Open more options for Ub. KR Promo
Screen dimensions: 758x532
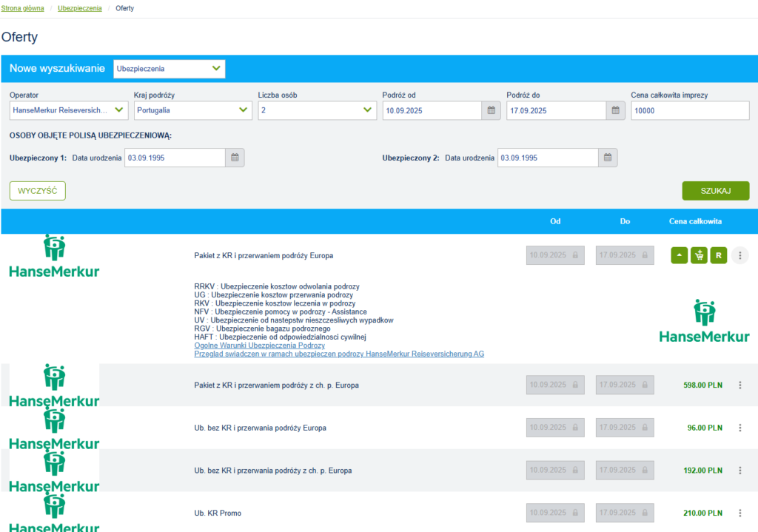pyautogui.click(x=740, y=513)
